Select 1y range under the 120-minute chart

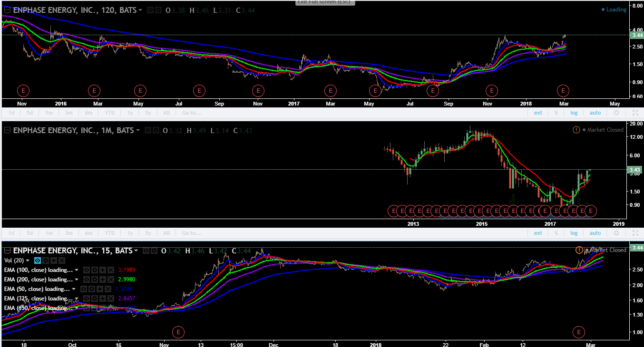130,113
